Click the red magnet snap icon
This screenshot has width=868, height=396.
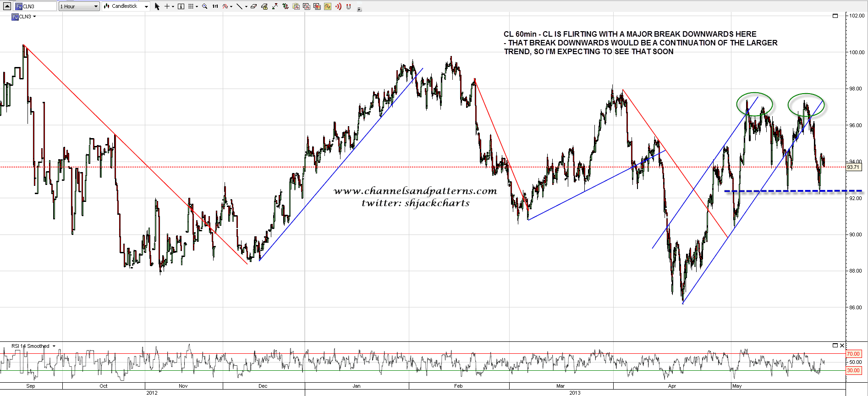tap(349, 6)
